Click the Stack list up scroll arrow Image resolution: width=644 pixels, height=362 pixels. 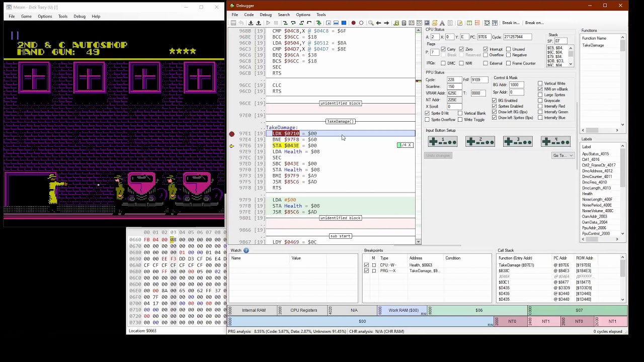571,48
